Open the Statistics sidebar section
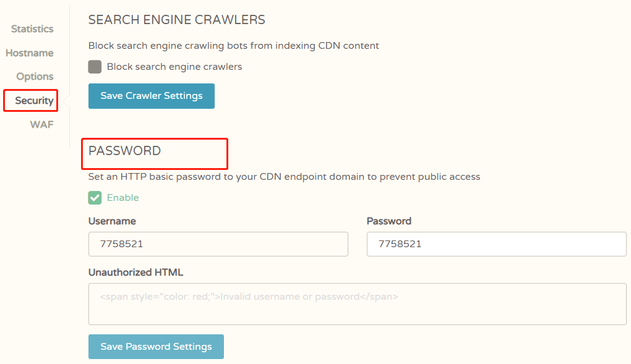631x364 pixels. click(x=32, y=29)
